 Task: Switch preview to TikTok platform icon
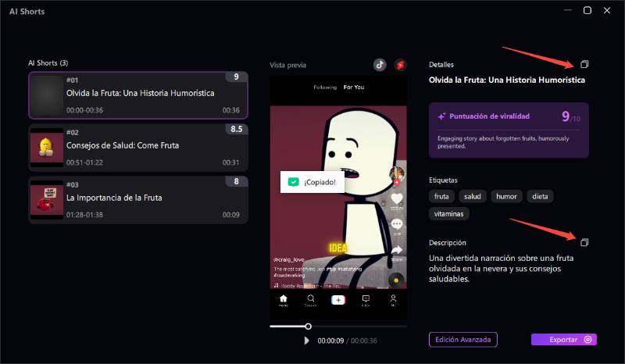379,65
